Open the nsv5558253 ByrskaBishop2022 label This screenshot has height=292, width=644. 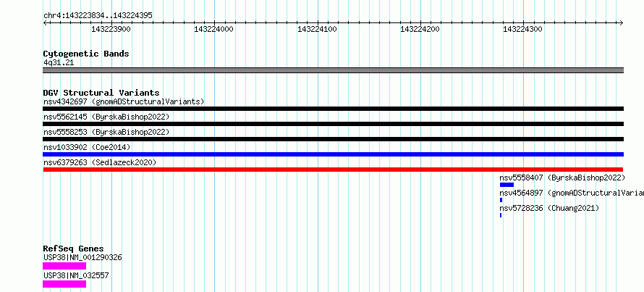(x=106, y=132)
